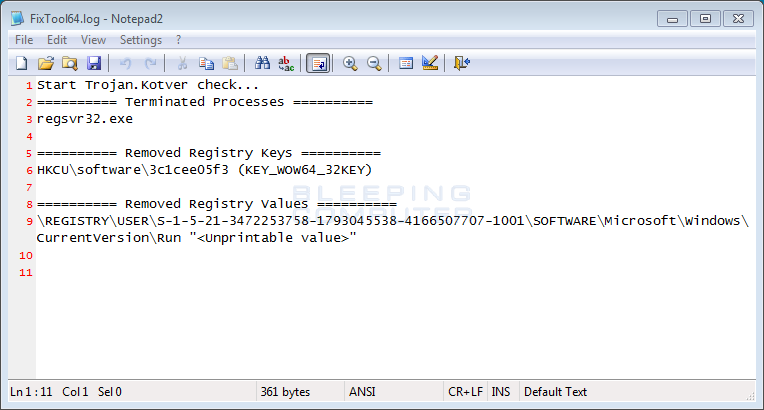
Task: Open the Settings menu
Action: pos(141,40)
